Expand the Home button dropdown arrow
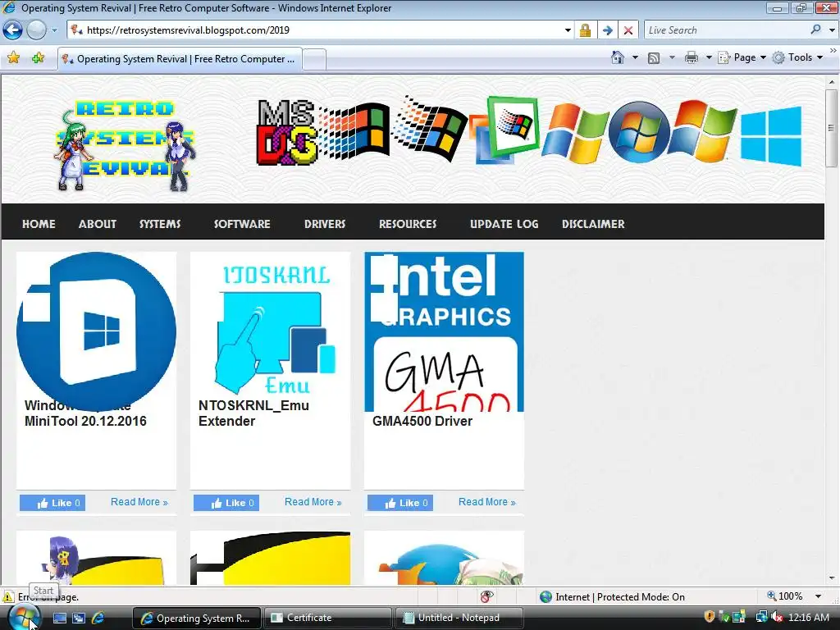 pyautogui.click(x=636, y=57)
